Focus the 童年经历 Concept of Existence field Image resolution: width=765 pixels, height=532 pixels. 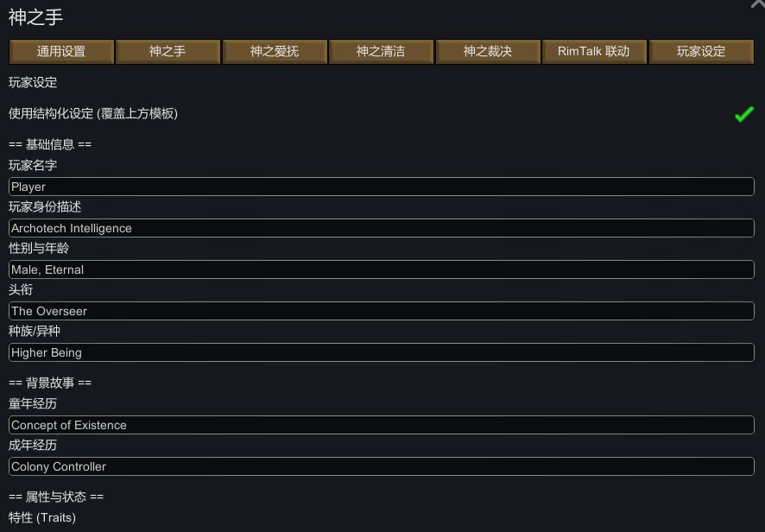coord(381,425)
